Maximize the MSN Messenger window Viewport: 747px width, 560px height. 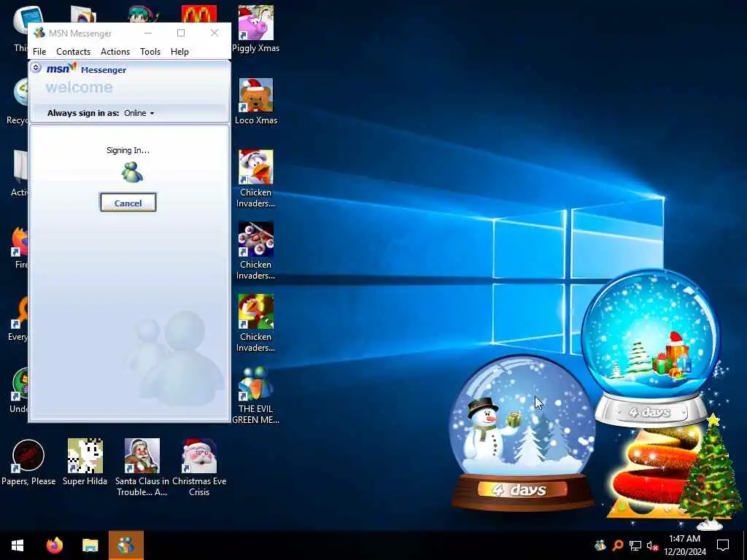[x=181, y=33]
